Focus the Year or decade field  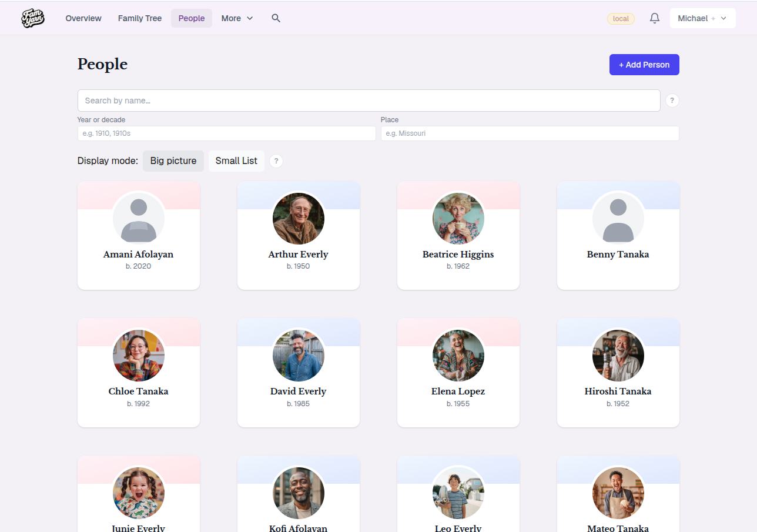point(226,133)
